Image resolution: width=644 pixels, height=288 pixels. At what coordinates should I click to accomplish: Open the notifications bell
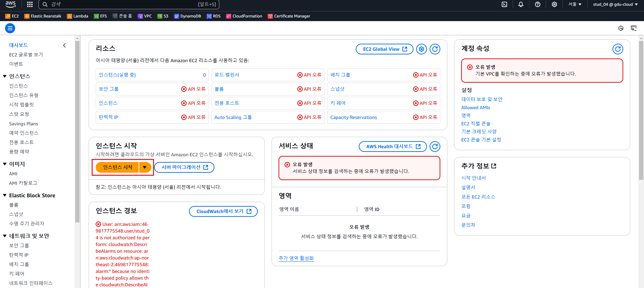(521, 4)
